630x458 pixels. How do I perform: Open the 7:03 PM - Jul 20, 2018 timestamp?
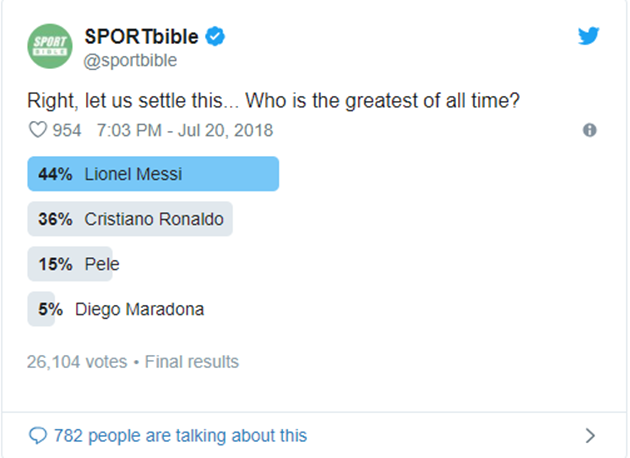[x=184, y=130]
